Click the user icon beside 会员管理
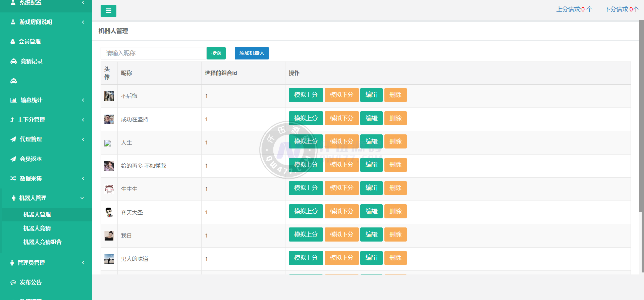 pyautogui.click(x=13, y=41)
